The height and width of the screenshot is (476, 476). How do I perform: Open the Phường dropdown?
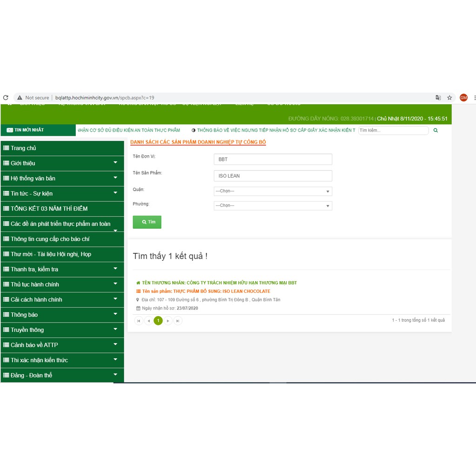point(273,205)
